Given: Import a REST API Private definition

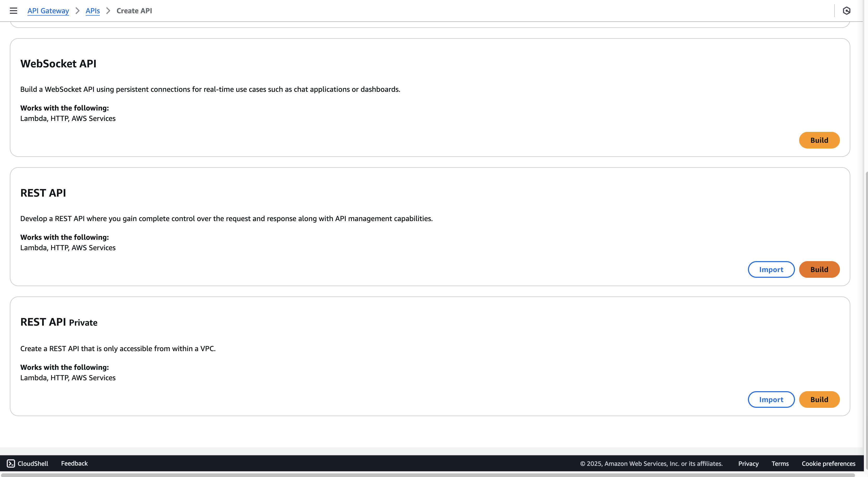Looking at the screenshot, I should click(x=771, y=399).
